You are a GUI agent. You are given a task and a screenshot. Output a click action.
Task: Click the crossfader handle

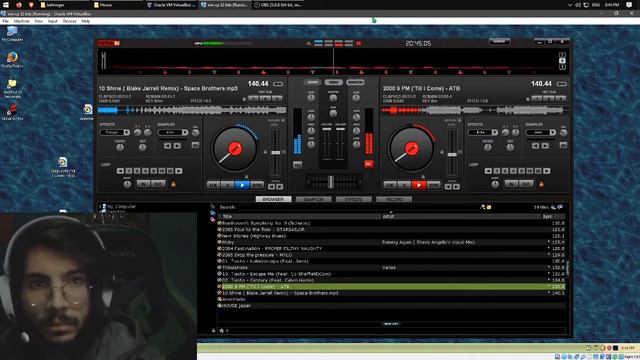click(x=331, y=182)
